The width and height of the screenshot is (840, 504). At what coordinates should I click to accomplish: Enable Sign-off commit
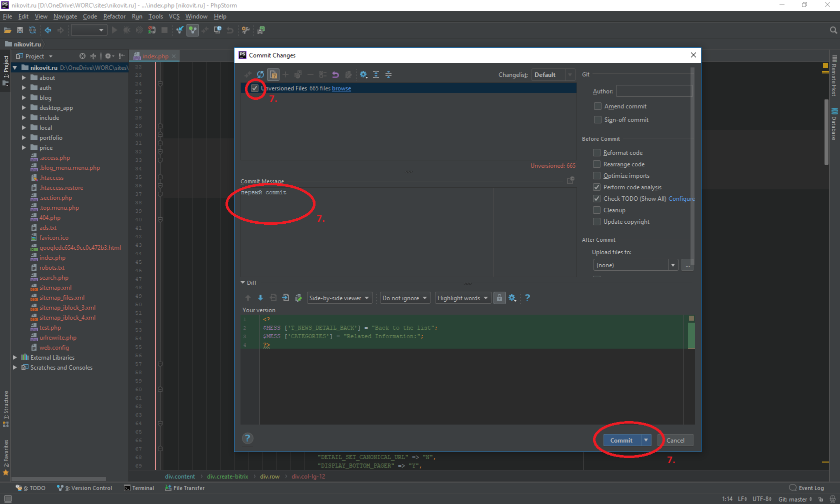click(x=597, y=120)
